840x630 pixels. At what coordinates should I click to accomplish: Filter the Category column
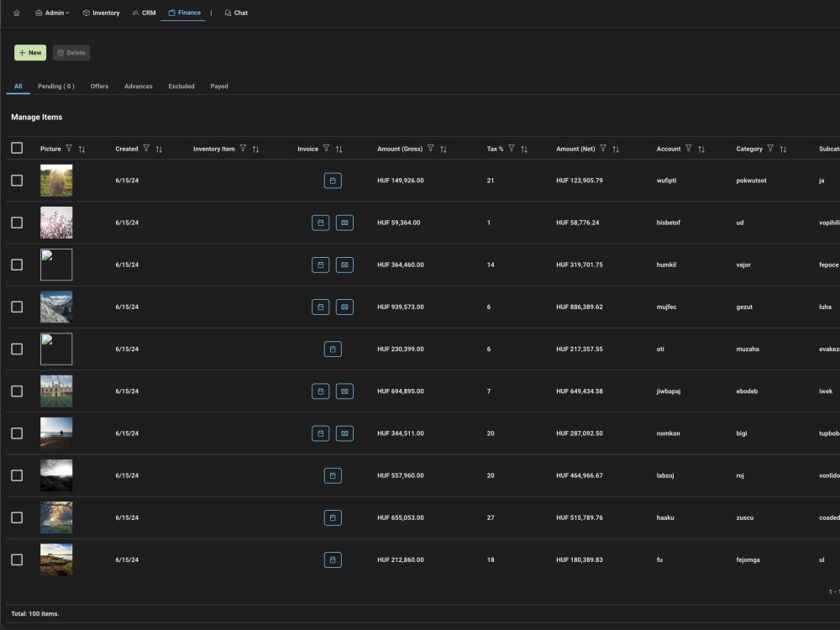(770, 149)
